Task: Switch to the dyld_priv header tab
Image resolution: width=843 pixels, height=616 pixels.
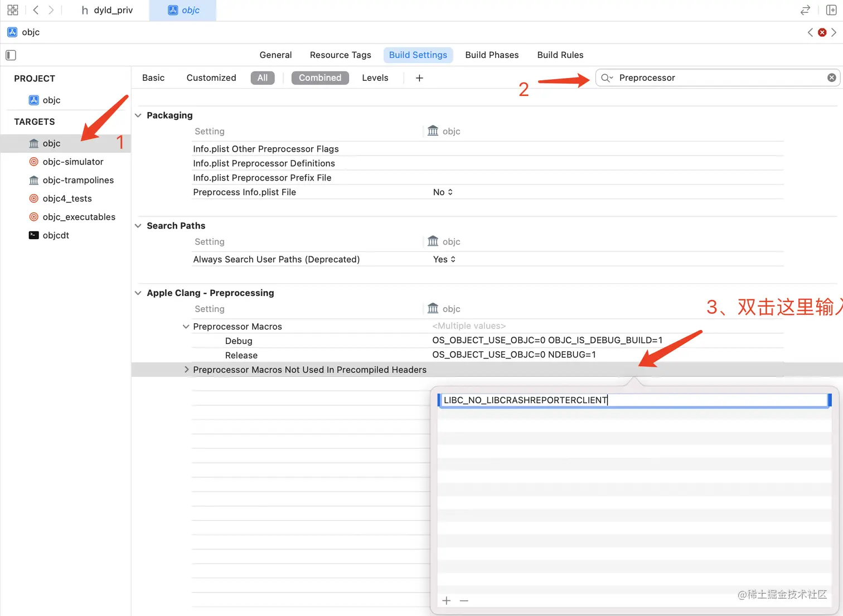Action: (107, 10)
